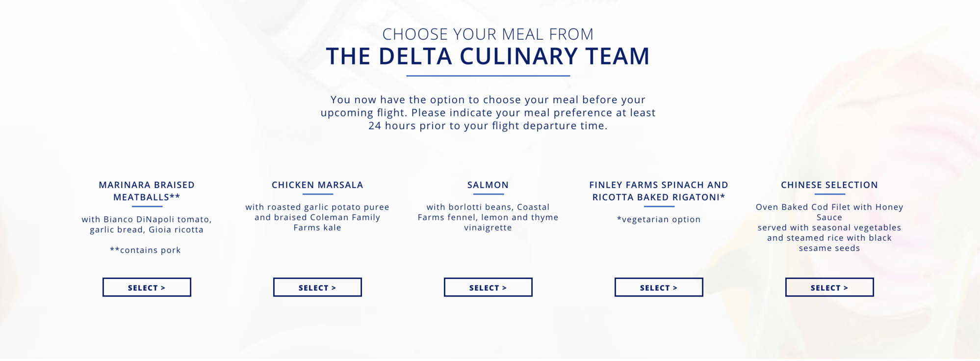
Task: Click the Salmon heading
Action: tap(488, 185)
